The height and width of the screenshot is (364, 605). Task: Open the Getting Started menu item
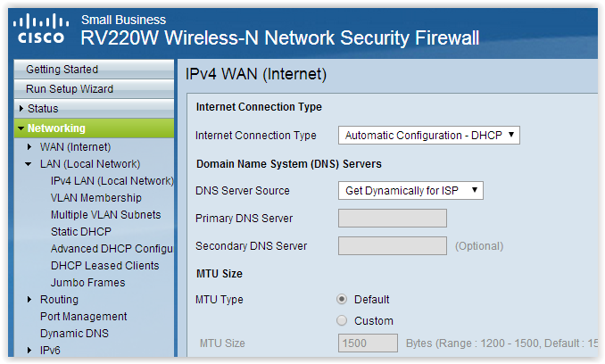94,70
